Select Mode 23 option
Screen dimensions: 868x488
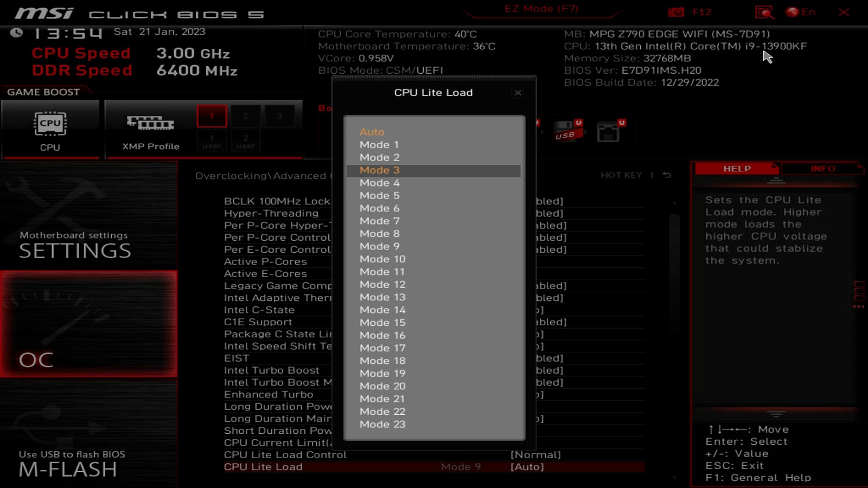(382, 425)
